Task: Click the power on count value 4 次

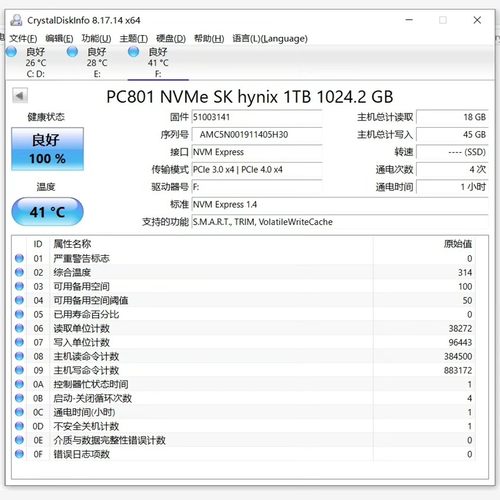Action: [x=452, y=170]
